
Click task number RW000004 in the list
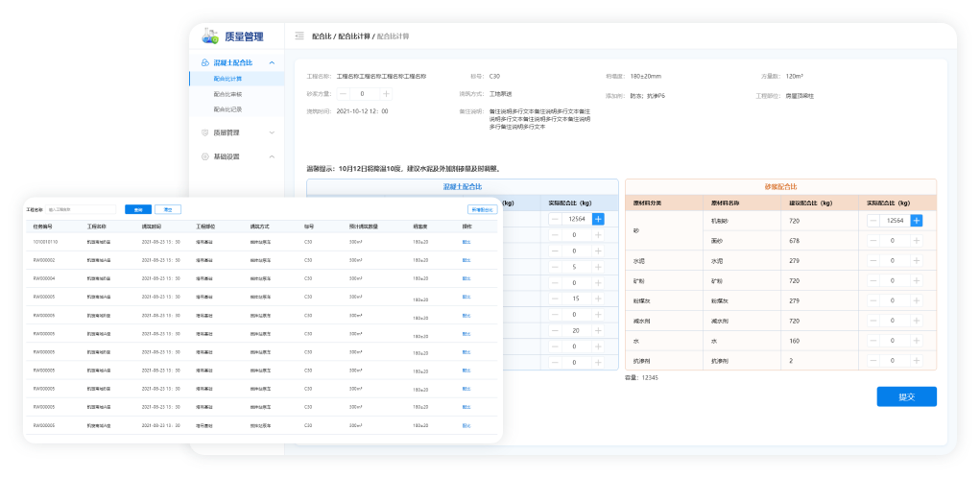point(44,278)
